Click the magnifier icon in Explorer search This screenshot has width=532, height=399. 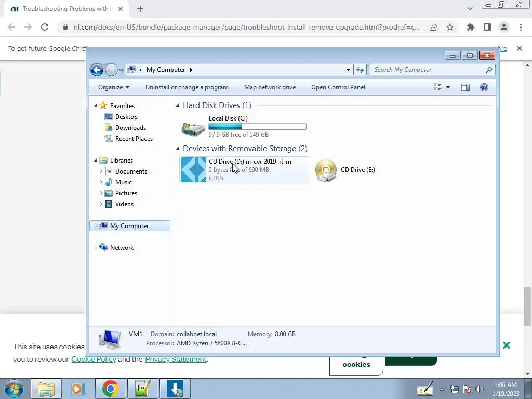[489, 70]
